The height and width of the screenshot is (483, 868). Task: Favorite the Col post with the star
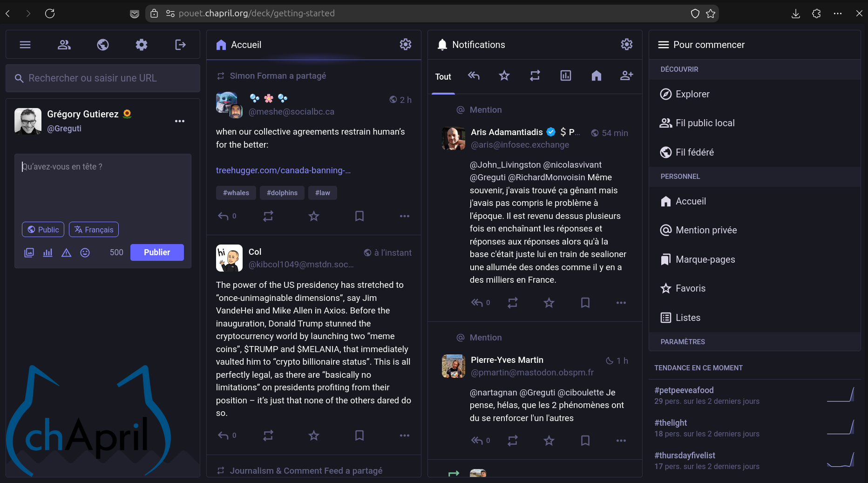tap(314, 435)
